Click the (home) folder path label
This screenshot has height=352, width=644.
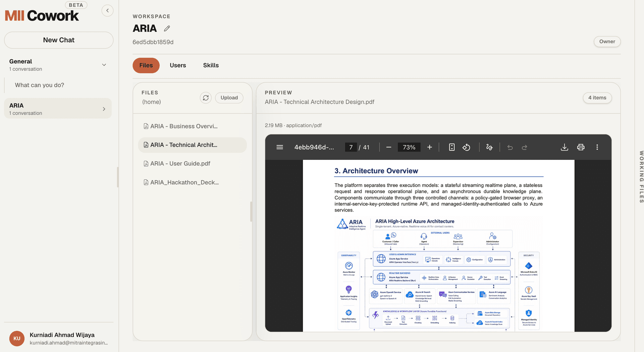(151, 102)
